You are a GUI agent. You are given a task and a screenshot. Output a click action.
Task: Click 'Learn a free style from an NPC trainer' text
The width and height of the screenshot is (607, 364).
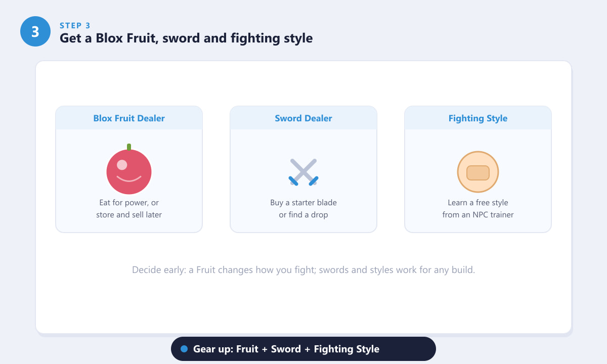[478, 209]
